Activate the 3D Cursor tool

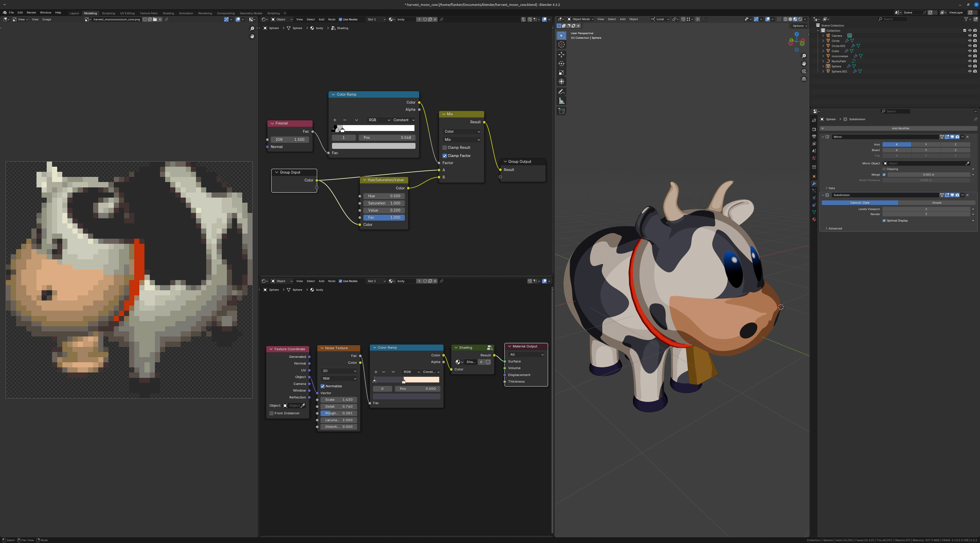[561, 44]
